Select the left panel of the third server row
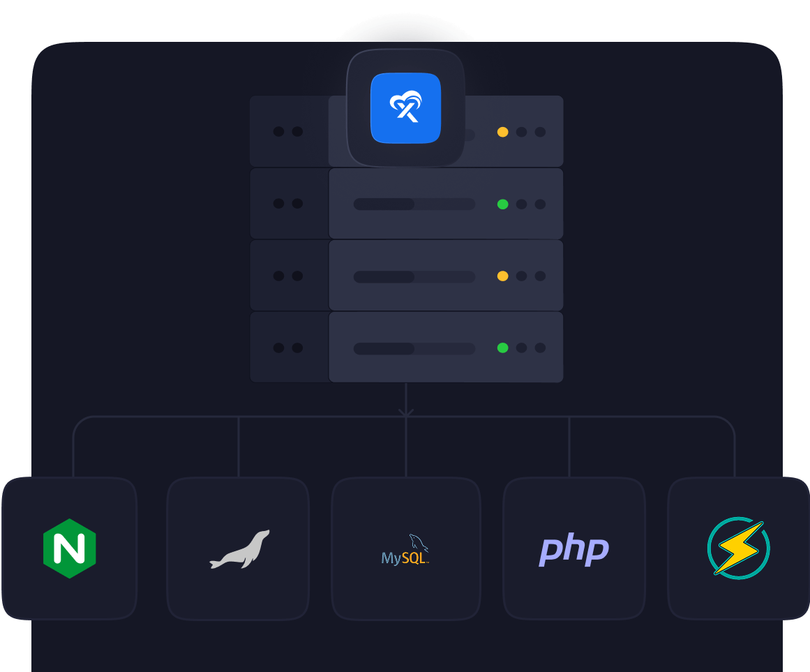810x672 pixels. click(288, 276)
